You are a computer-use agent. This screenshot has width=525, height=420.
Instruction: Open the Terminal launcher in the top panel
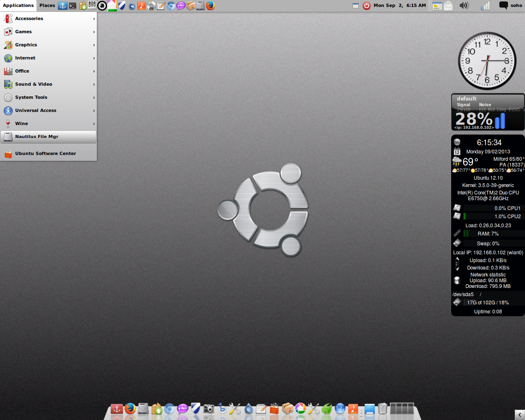[x=73, y=6]
